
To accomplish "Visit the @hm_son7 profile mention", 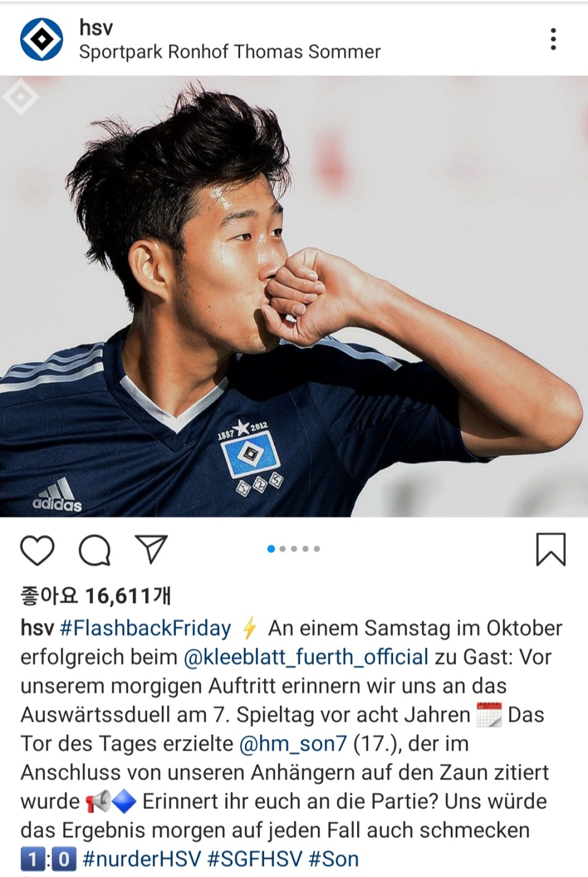I will click(293, 743).
